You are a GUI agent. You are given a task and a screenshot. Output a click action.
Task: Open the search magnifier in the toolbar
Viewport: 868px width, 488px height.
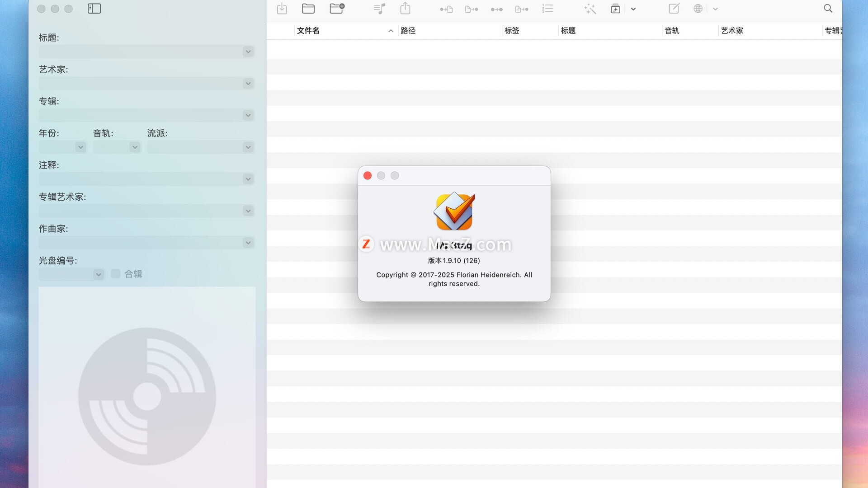[x=828, y=9]
